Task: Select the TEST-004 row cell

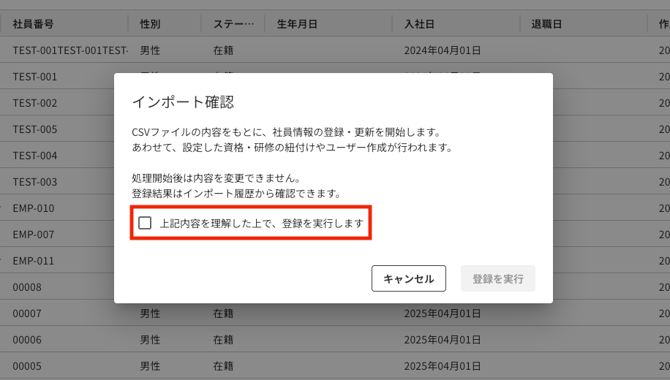Action: 35,156
